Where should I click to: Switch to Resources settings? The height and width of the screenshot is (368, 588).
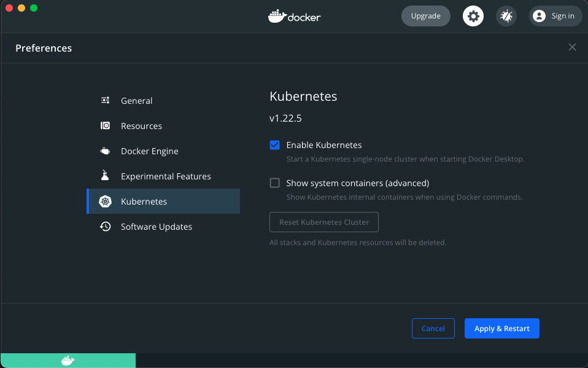pyautogui.click(x=163, y=126)
